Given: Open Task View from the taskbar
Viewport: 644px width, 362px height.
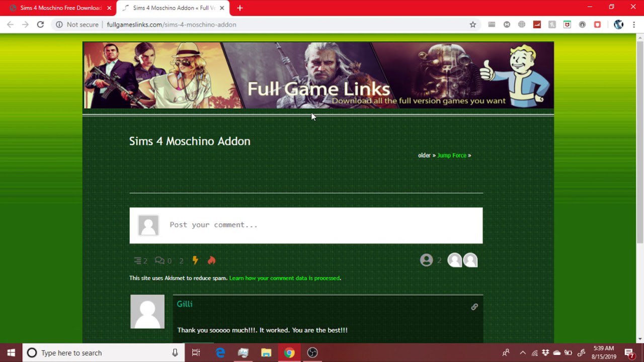Looking at the screenshot, I should point(196,352).
